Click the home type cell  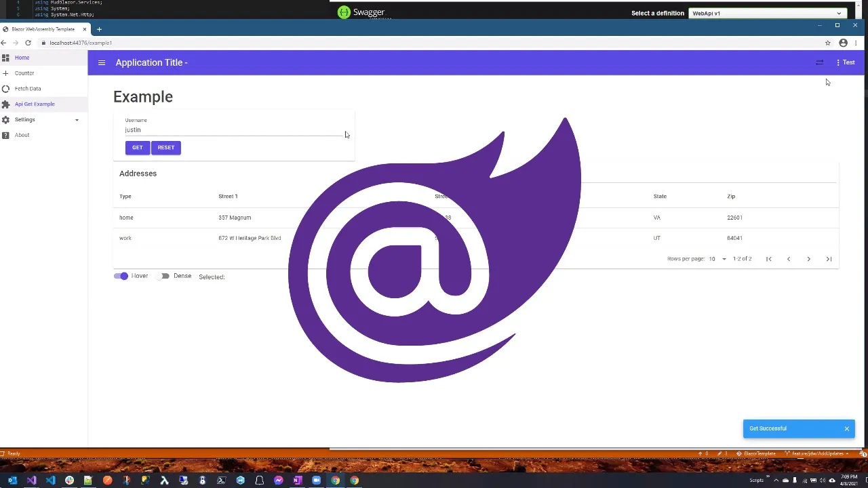pos(126,218)
